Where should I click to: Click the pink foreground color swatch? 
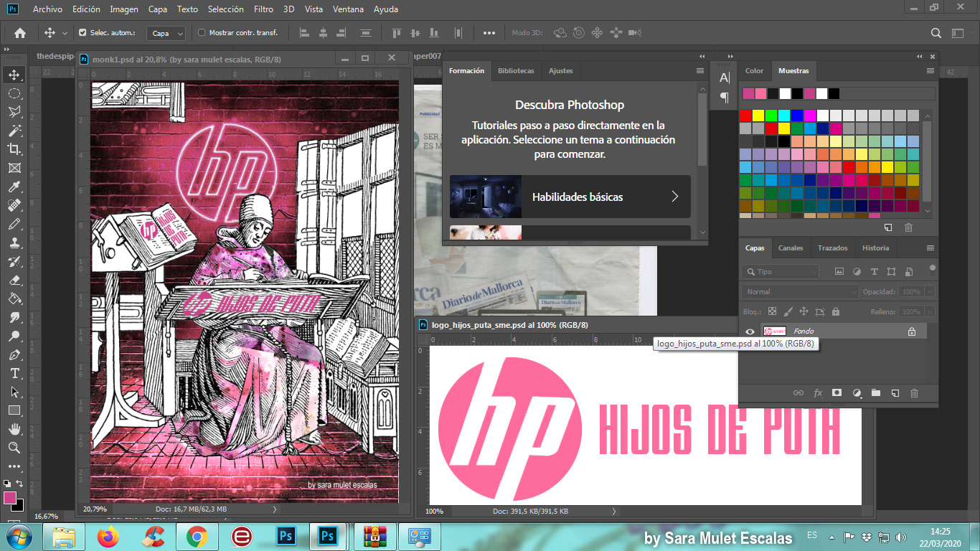(x=10, y=497)
